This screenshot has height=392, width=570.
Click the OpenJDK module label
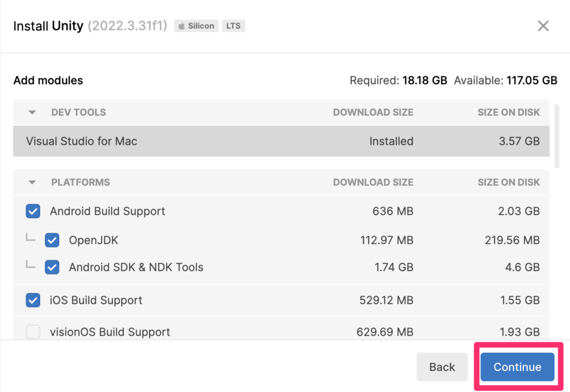click(94, 241)
